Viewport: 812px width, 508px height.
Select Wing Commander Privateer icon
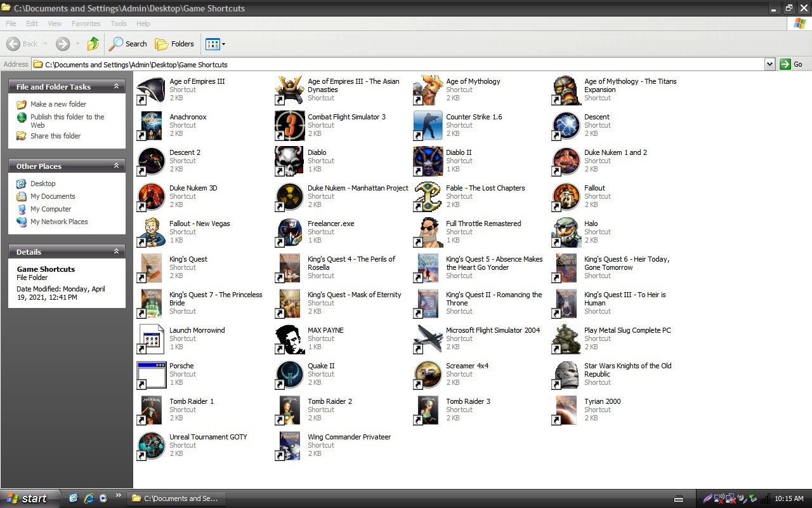click(x=289, y=446)
